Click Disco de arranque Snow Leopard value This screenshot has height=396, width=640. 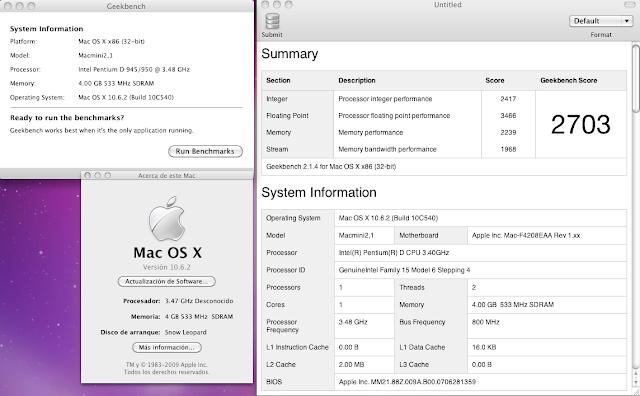coord(185,332)
